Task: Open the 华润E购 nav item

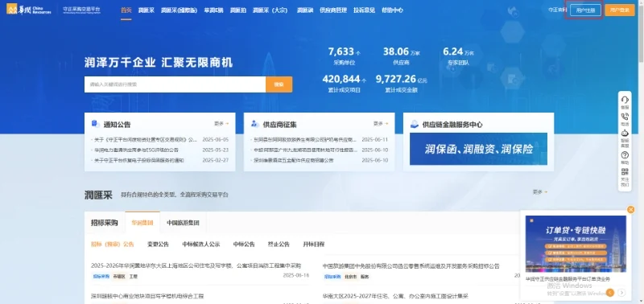Action: coord(213,10)
